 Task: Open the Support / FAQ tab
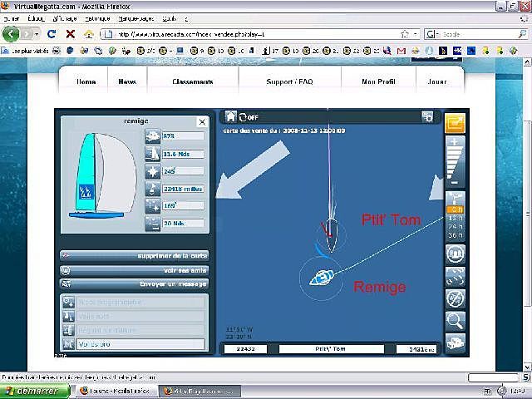click(289, 81)
